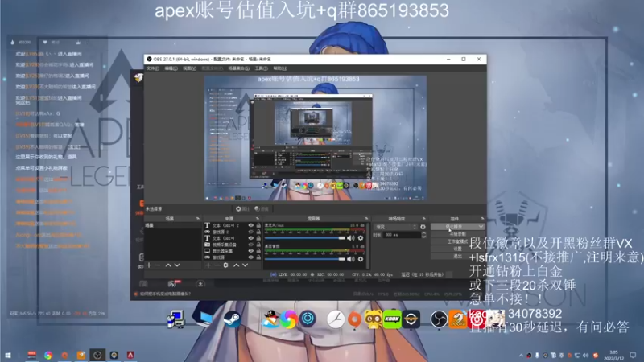Open the 如何把手机变成电脑摄像头 link

click(165, 294)
